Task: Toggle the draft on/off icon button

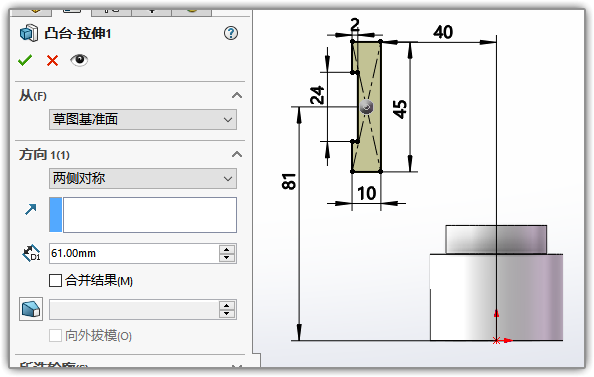Action: click(31, 309)
